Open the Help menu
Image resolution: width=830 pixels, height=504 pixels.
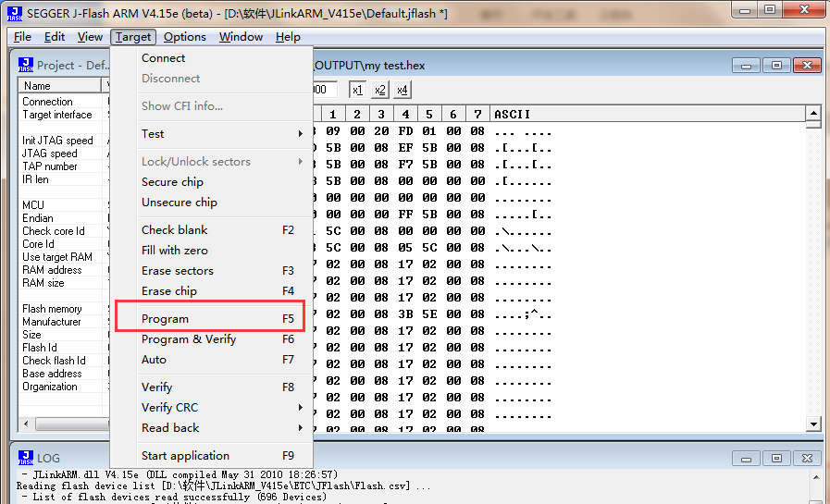click(288, 36)
